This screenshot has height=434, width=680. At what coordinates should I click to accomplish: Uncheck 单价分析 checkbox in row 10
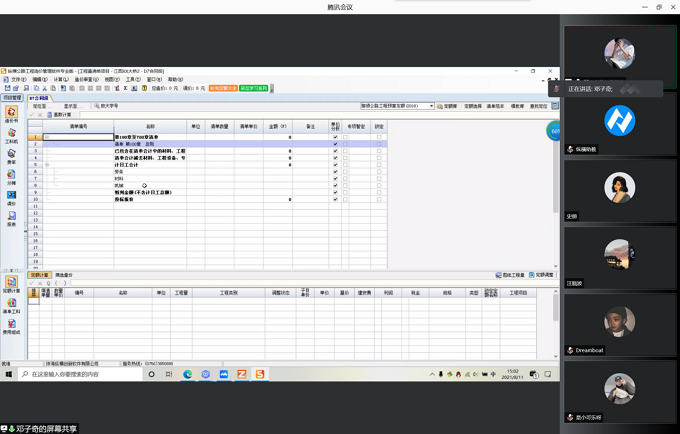335,199
